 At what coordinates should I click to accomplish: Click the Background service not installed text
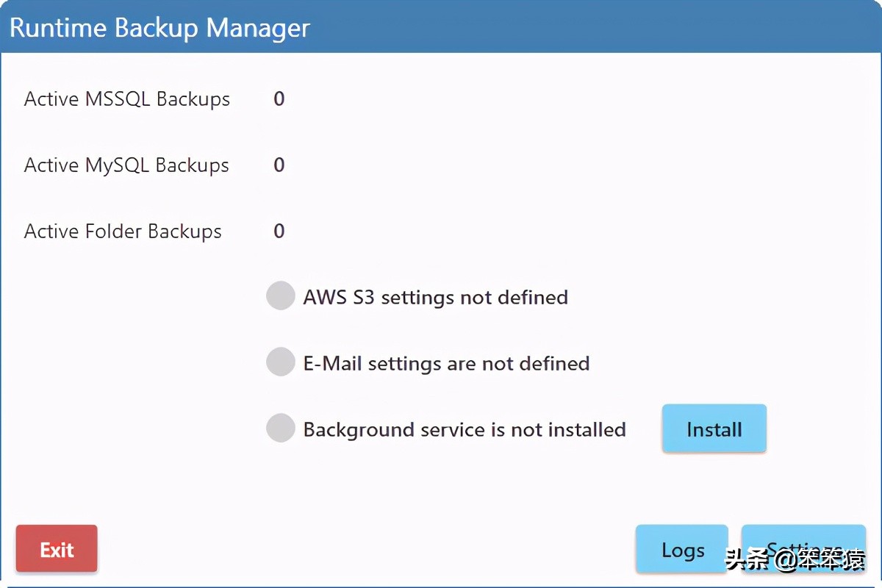point(463,429)
